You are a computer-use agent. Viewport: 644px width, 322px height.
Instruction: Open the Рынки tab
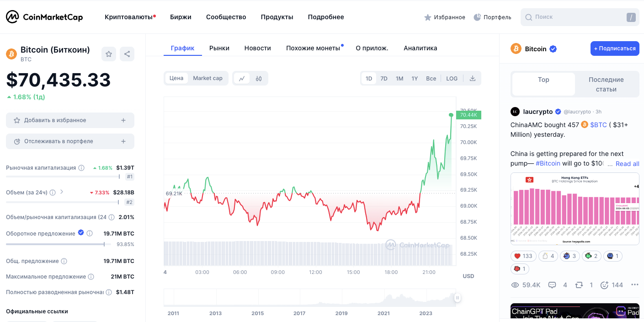point(219,48)
